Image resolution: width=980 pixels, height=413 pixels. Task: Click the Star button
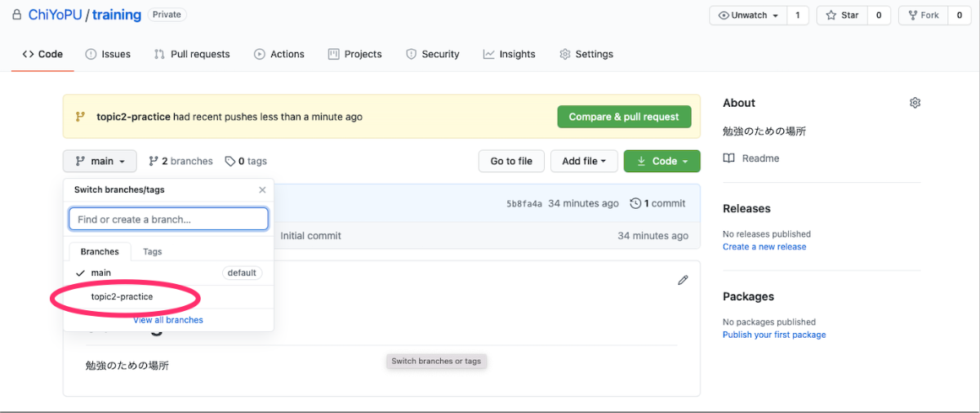tap(841, 16)
